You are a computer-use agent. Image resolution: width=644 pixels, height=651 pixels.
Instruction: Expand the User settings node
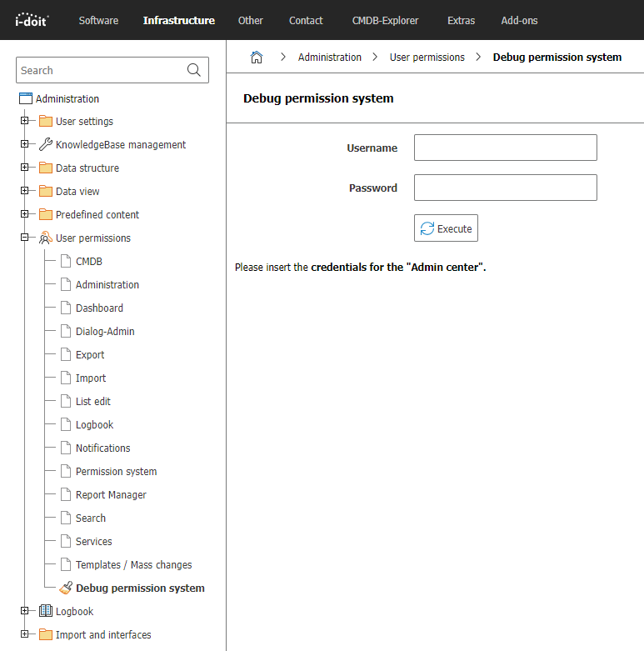point(24,120)
